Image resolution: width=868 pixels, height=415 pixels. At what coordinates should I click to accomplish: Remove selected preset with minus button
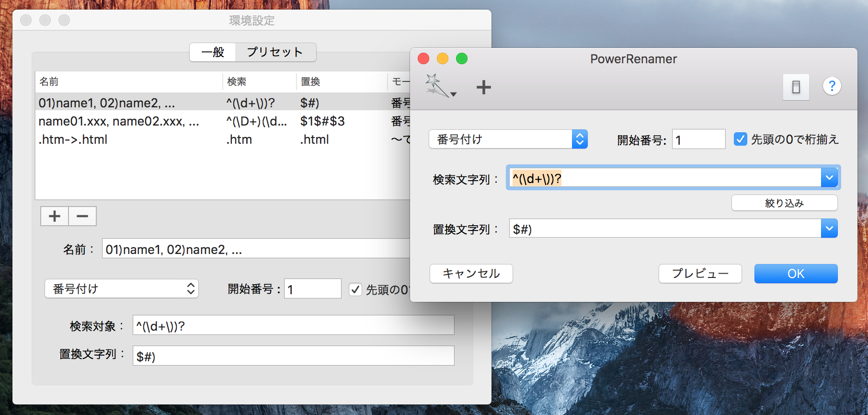pos(82,216)
